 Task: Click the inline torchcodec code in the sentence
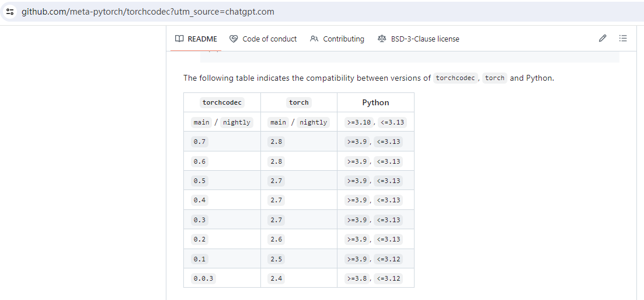click(x=455, y=78)
